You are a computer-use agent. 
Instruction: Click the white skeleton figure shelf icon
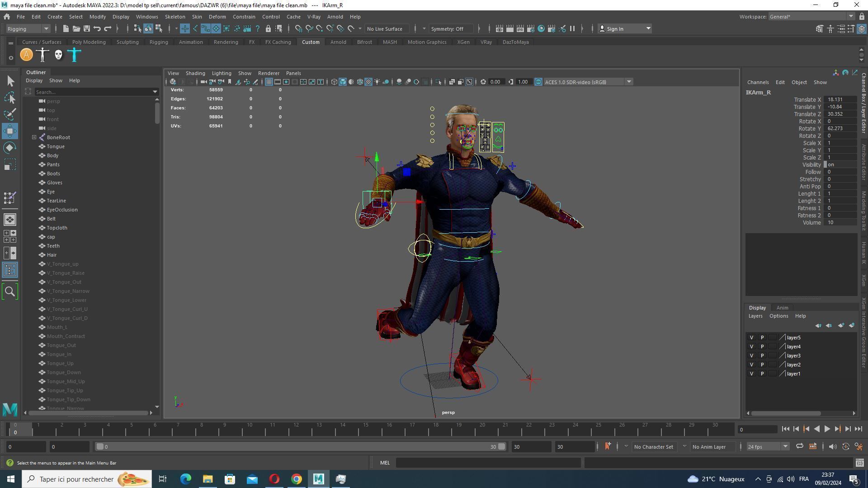42,55
